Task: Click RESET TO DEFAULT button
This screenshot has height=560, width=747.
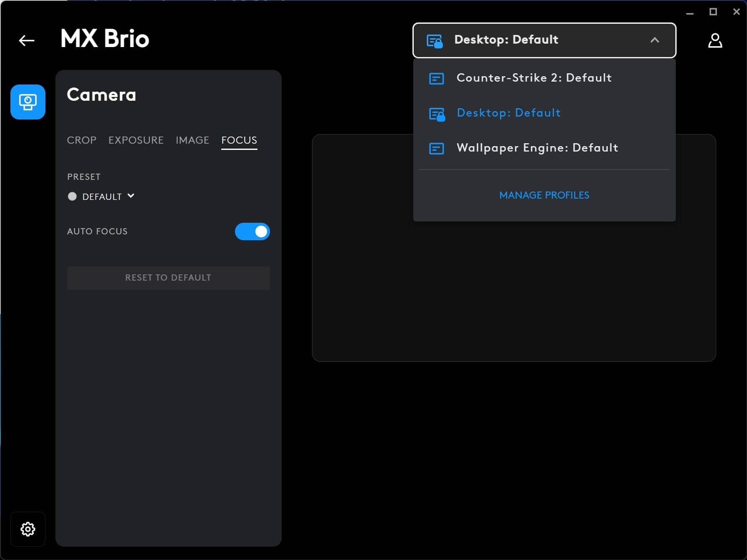Action: (168, 278)
